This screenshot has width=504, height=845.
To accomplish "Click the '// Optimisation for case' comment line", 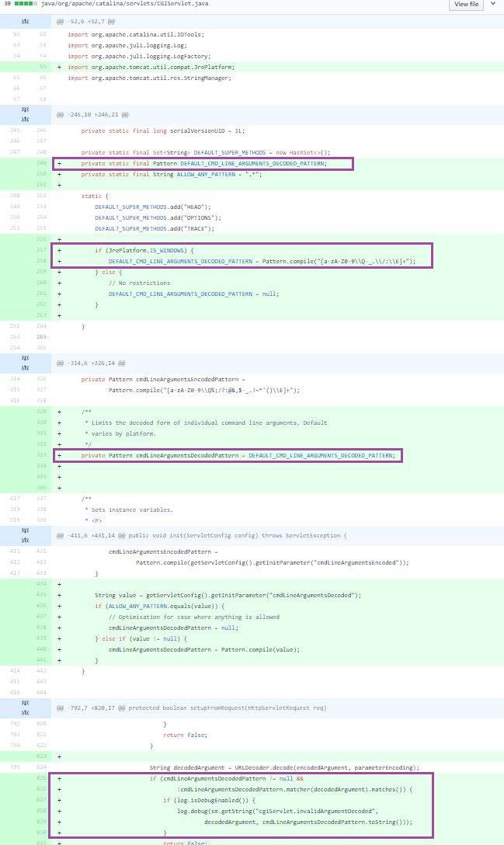I will [193, 617].
